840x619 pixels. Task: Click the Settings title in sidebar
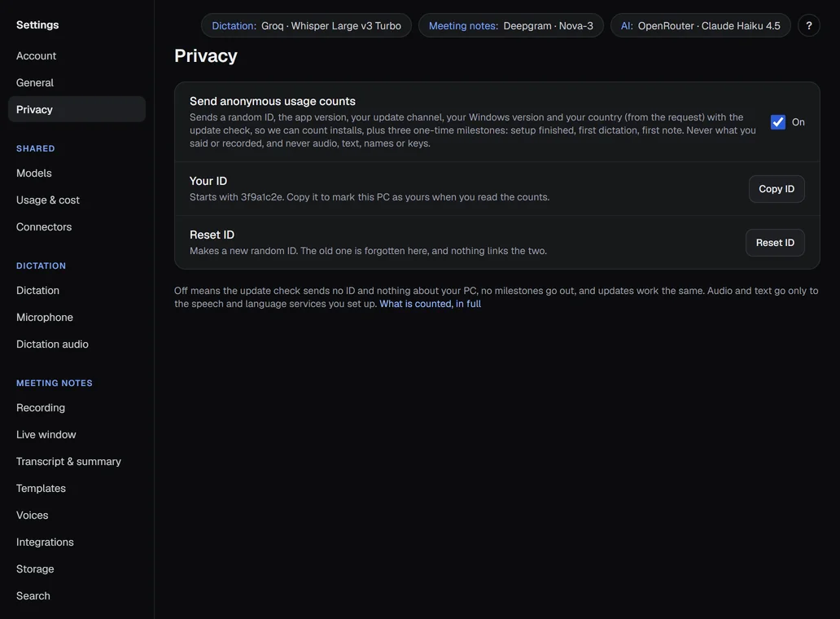pos(37,24)
